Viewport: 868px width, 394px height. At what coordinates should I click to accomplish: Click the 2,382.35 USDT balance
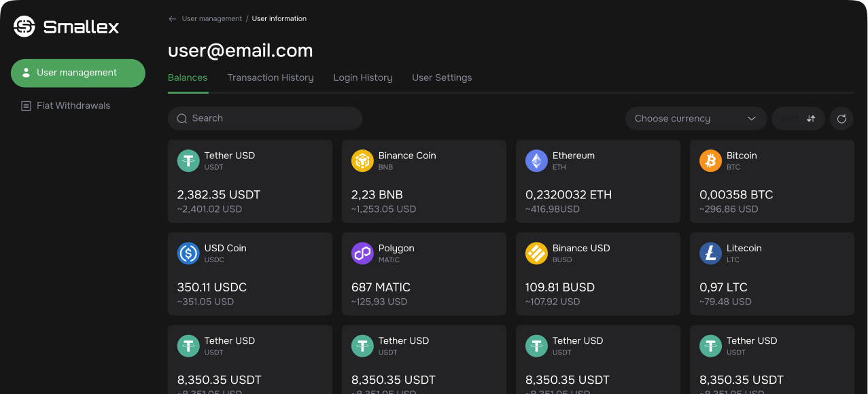219,195
